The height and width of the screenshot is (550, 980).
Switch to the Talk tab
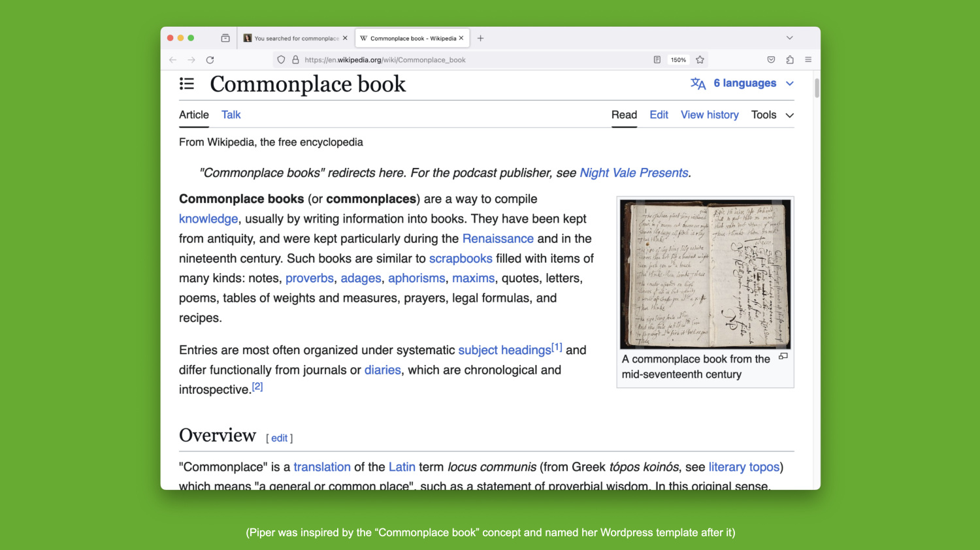231,115
